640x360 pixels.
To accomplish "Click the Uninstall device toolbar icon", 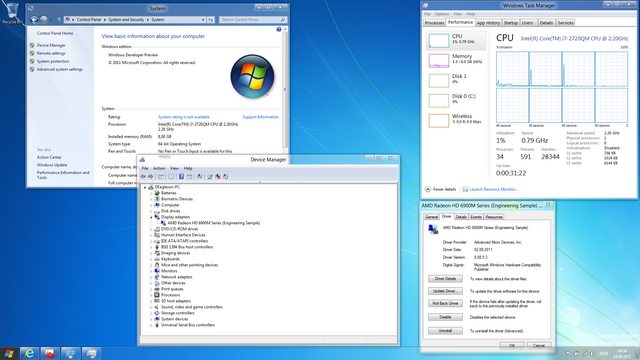I will pos(218,176).
